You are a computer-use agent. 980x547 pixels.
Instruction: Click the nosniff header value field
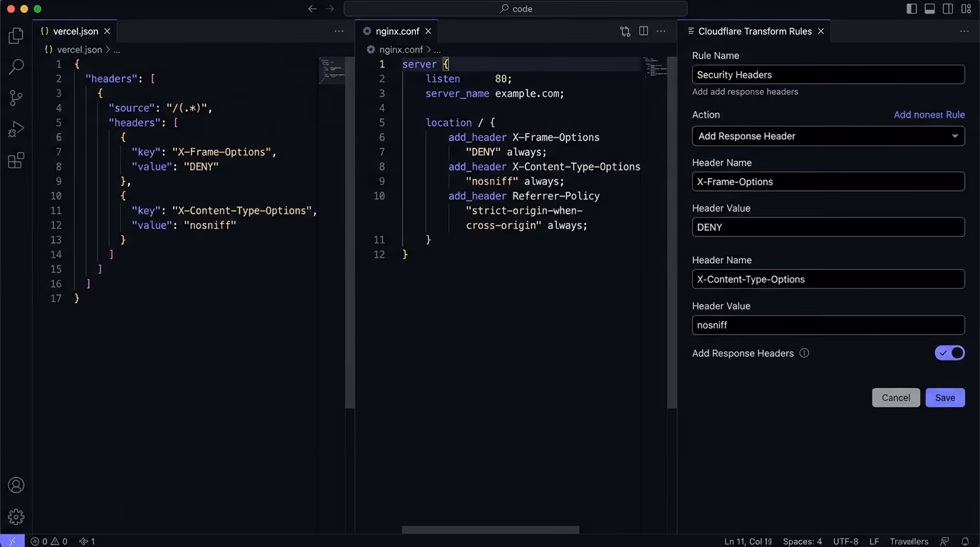(x=828, y=325)
